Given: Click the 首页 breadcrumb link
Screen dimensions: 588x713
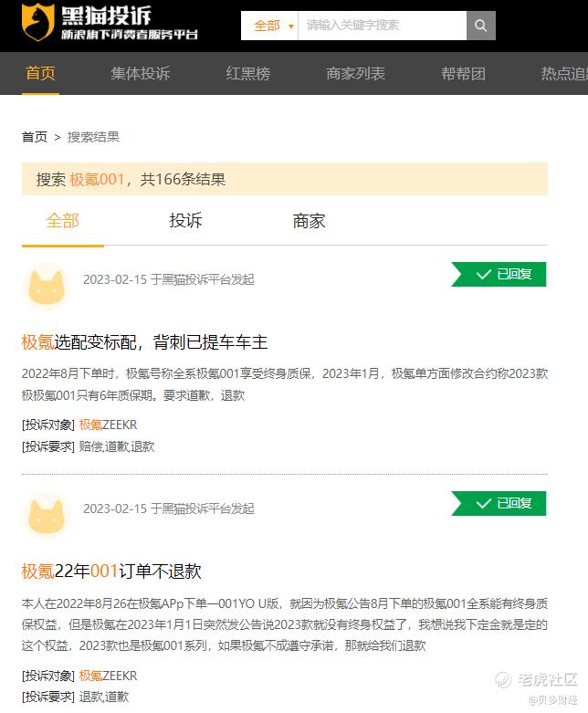Looking at the screenshot, I should [x=35, y=137].
